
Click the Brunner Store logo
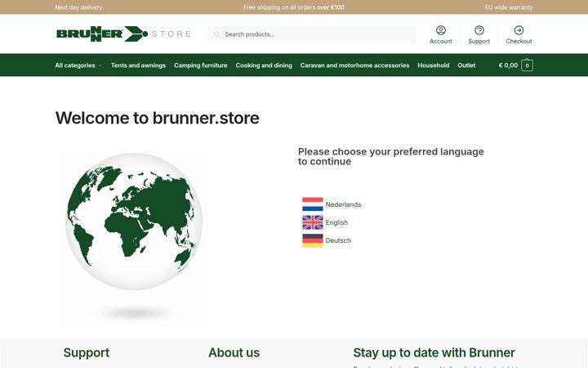click(123, 34)
